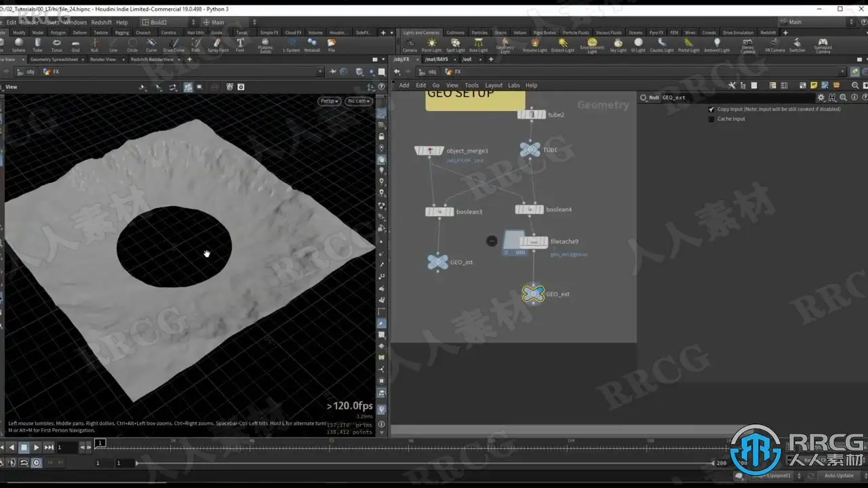Open the Persp viewport dropdown

(x=330, y=101)
